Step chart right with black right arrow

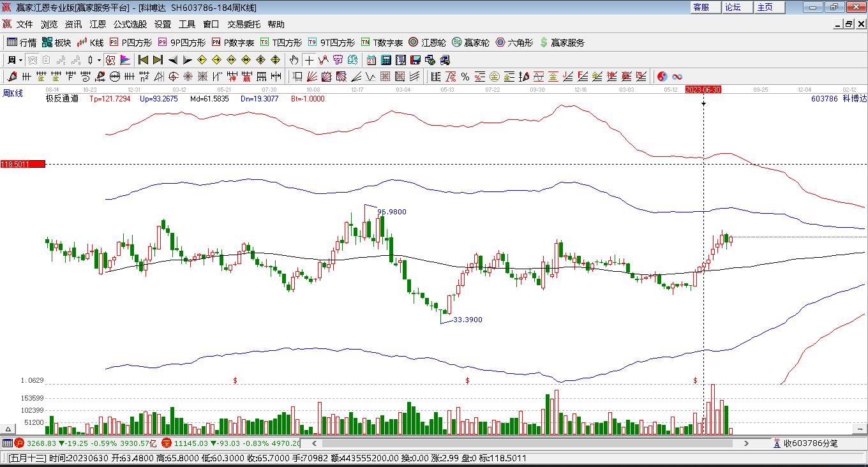[187, 61]
